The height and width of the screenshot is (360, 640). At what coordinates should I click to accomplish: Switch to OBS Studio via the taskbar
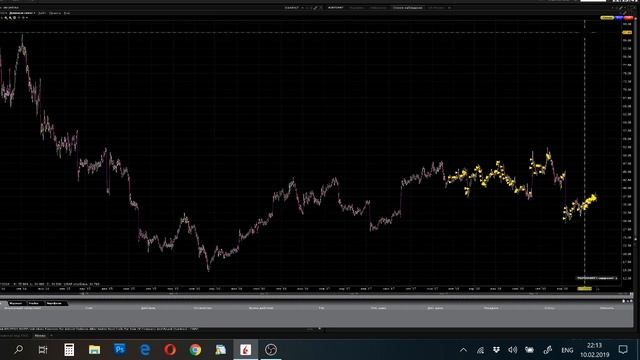(x=271, y=350)
